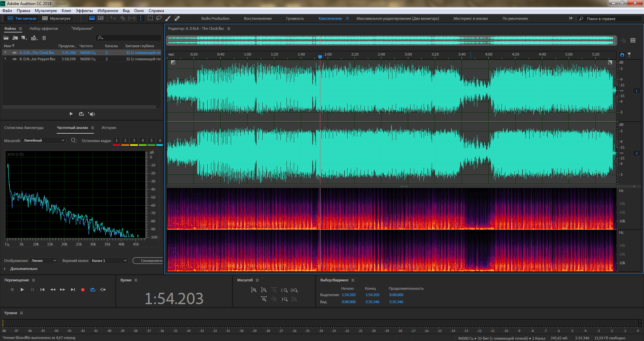Move playhead to previous marker

tap(42, 290)
